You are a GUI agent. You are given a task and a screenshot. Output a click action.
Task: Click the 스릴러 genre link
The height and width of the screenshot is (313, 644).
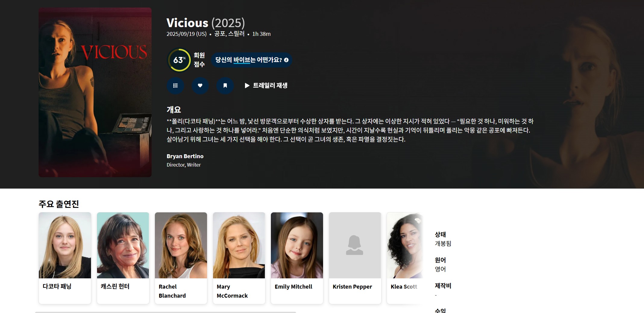[236, 34]
